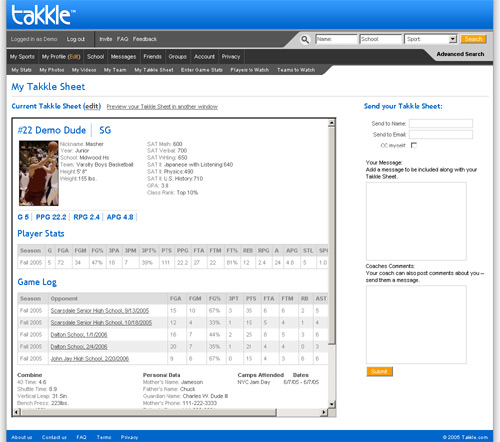
Task: Open Dalton School 1/1/2006 game
Action: click(79, 335)
